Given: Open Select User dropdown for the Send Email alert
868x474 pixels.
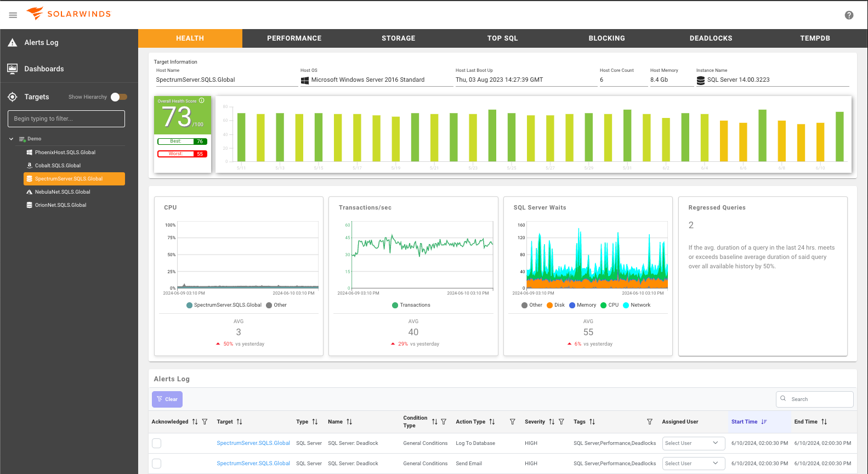Looking at the screenshot, I should 694,464.
